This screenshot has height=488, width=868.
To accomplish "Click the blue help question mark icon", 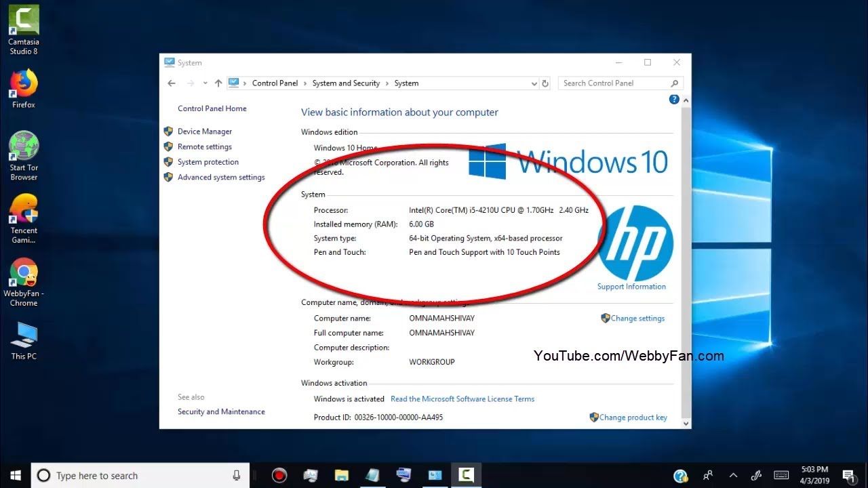I will 673,100.
